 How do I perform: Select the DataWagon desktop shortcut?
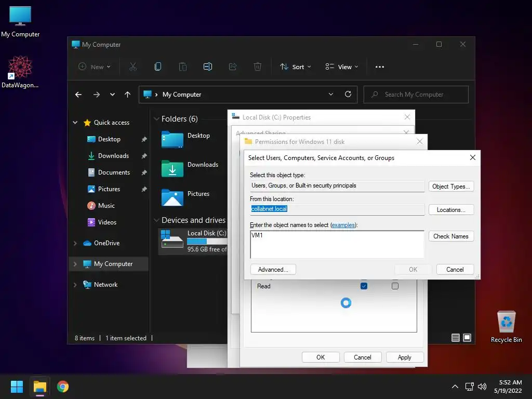coord(20,72)
